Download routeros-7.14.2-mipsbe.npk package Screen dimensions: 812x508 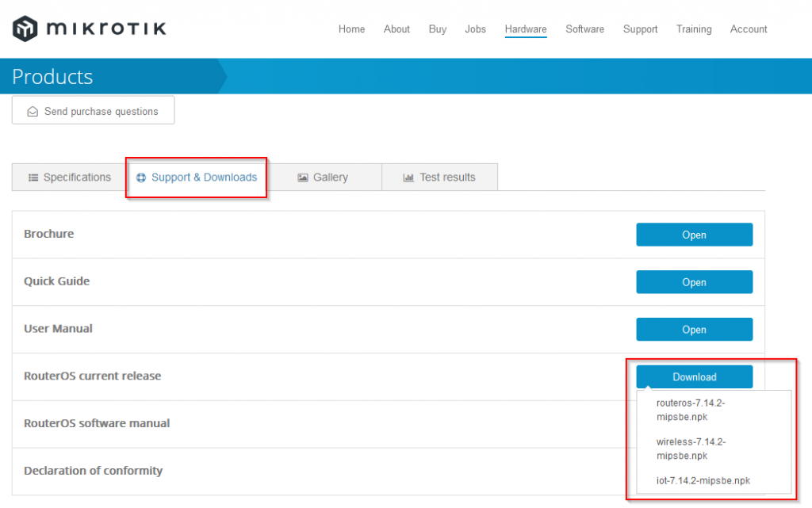pos(691,409)
